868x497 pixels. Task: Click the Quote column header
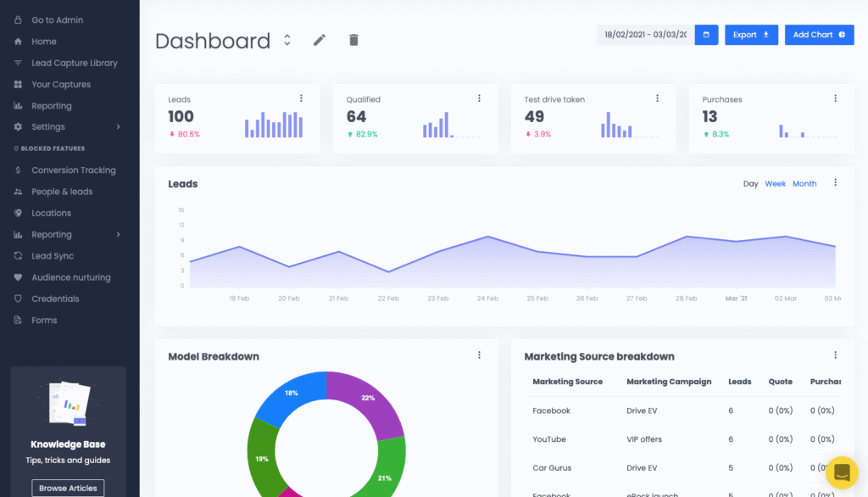point(780,382)
